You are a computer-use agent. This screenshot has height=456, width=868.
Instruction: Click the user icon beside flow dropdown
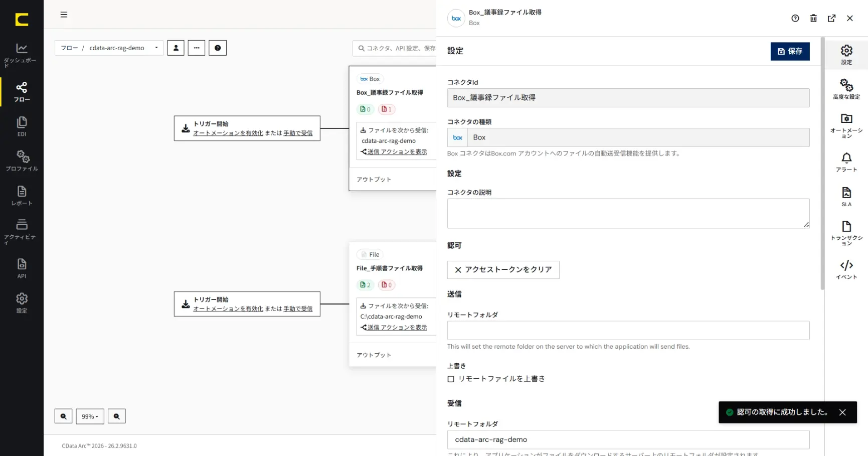click(x=176, y=48)
